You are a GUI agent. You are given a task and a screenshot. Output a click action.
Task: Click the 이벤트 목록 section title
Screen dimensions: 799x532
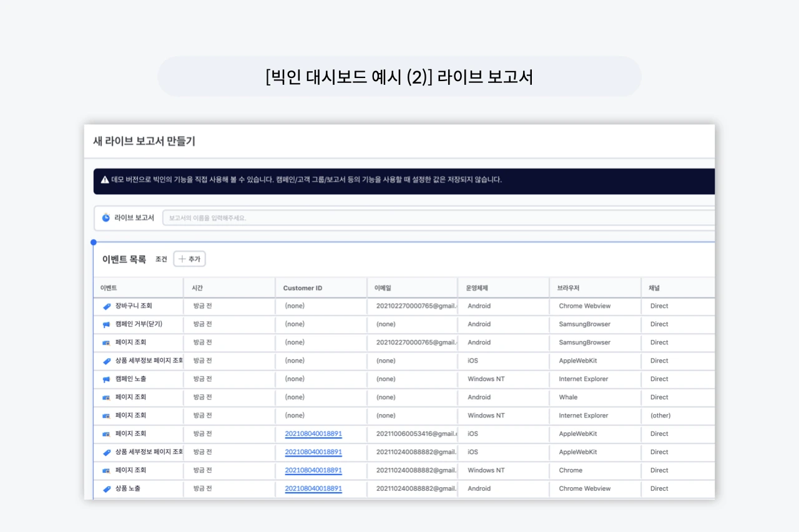click(124, 259)
